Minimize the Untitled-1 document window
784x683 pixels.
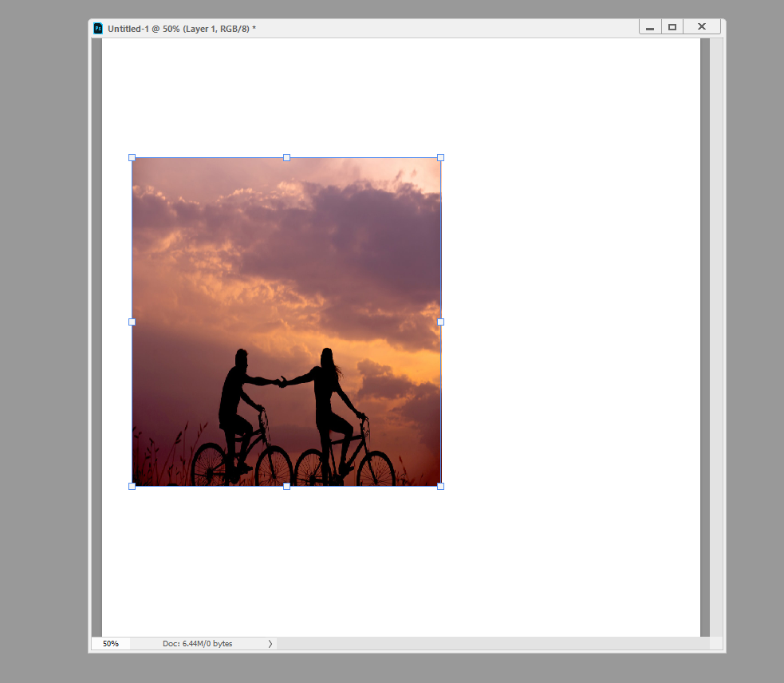point(650,27)
